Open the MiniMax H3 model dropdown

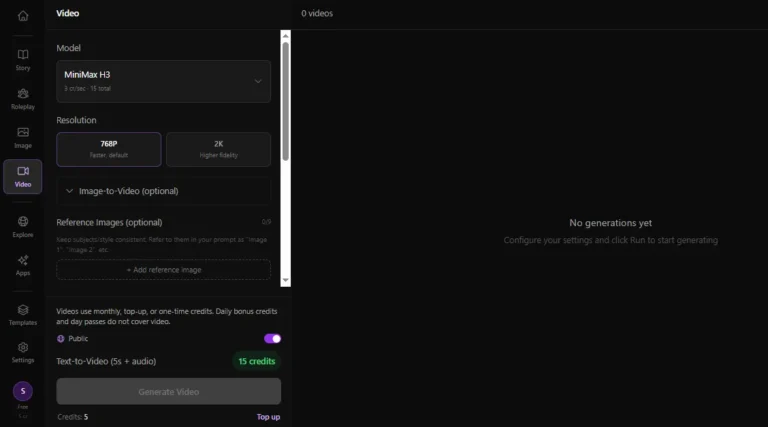point(164,81)
